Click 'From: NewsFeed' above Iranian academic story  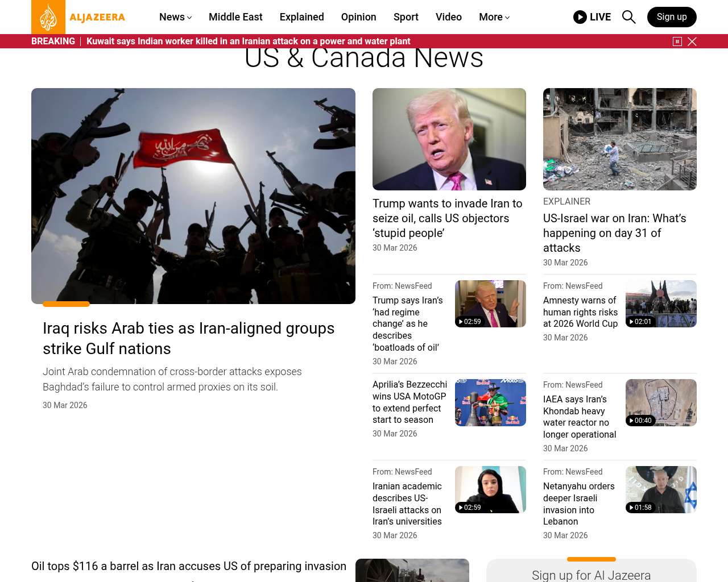pos(402,472)
